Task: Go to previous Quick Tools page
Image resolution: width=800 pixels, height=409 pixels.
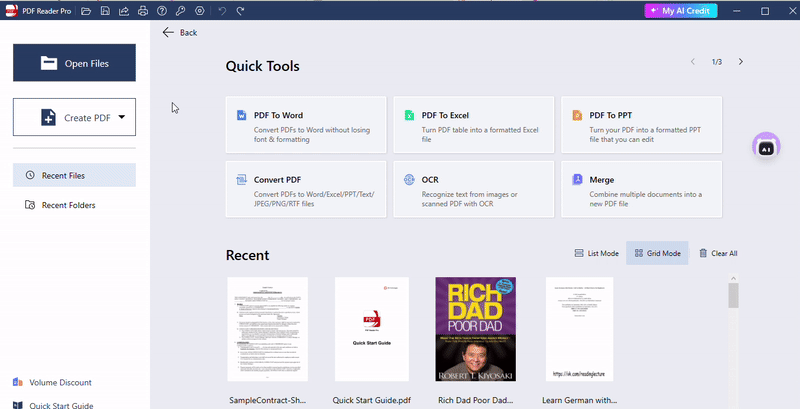Action: pyautogui.click(x=693, y=62)
